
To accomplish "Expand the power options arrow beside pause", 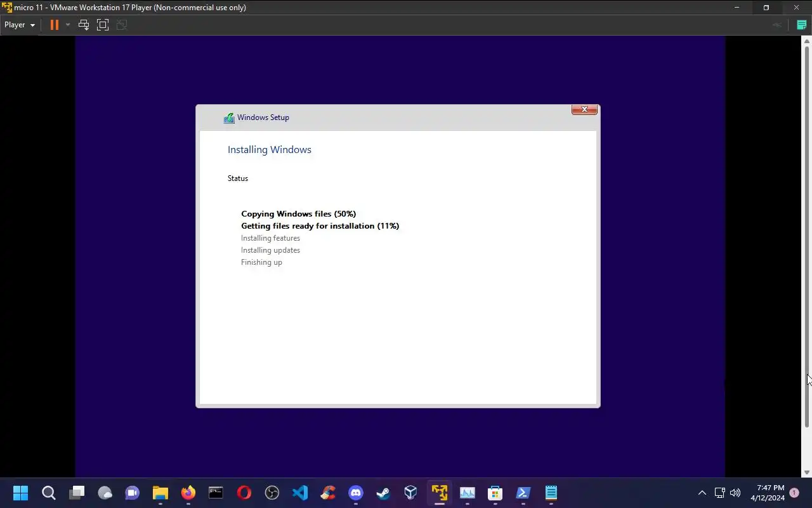I will click(x=68, y=25).
